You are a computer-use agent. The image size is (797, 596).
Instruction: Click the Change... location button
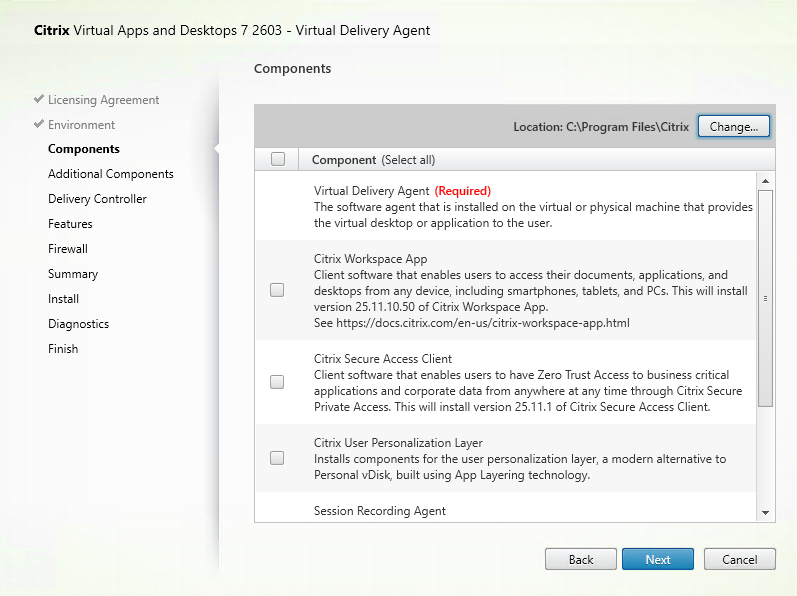click(x=733, y=127)
